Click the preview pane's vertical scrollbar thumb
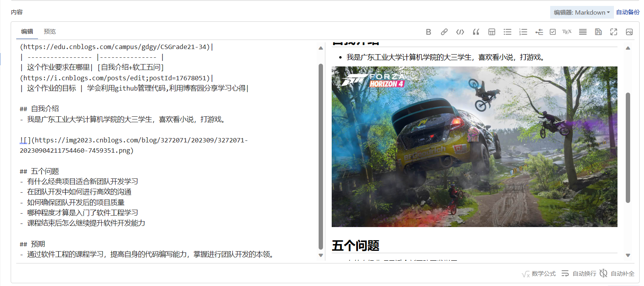The image size is (644, 286). click(628, 148)
